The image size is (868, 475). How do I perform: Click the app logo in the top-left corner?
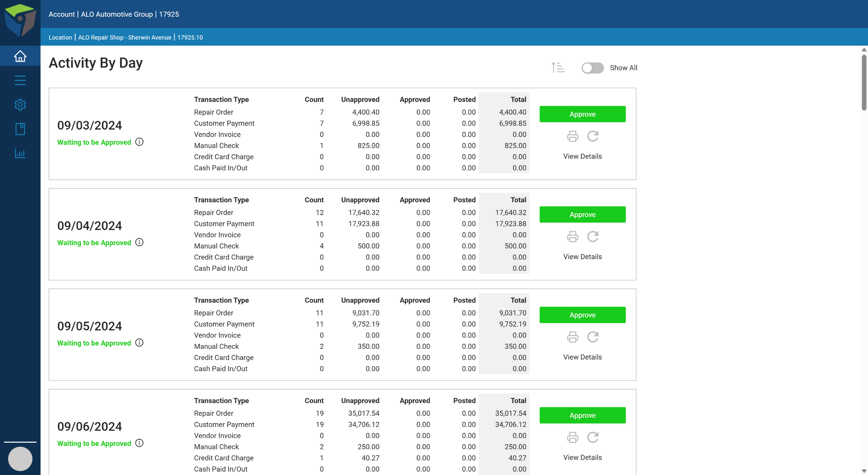click(x=20, y=20)
